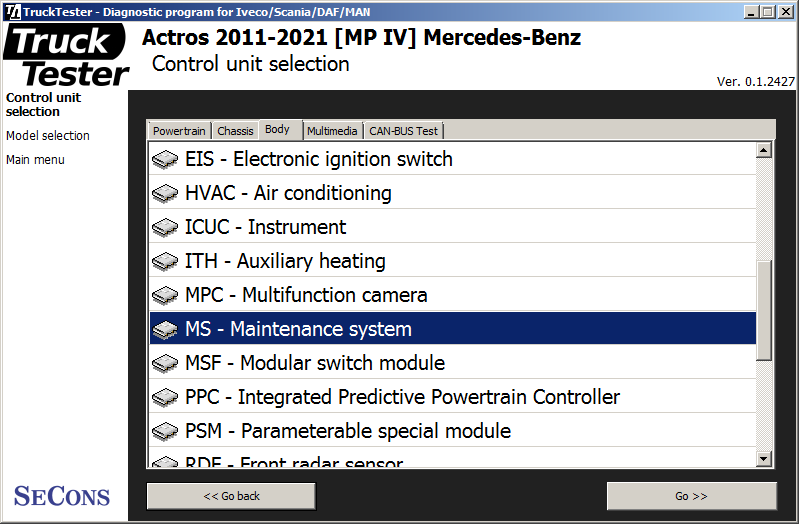Click the ITH control unit chip icon

[165, 261]
